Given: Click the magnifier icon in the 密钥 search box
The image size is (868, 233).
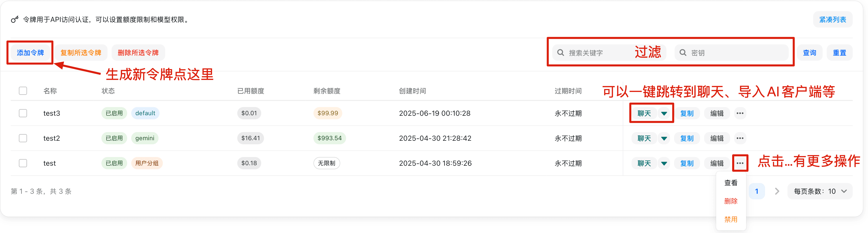Looking at the screenshot, I should coord(683,52).
